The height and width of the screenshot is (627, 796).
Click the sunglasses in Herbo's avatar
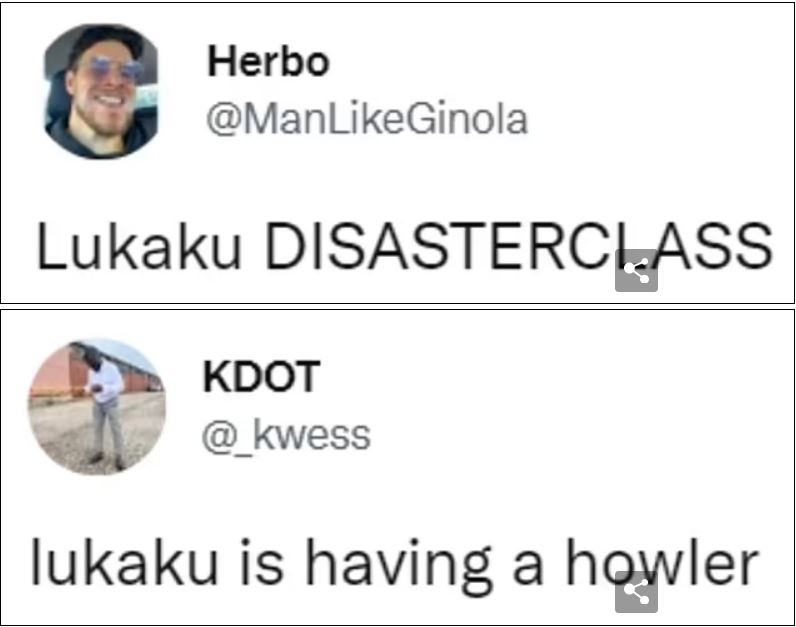111,69
